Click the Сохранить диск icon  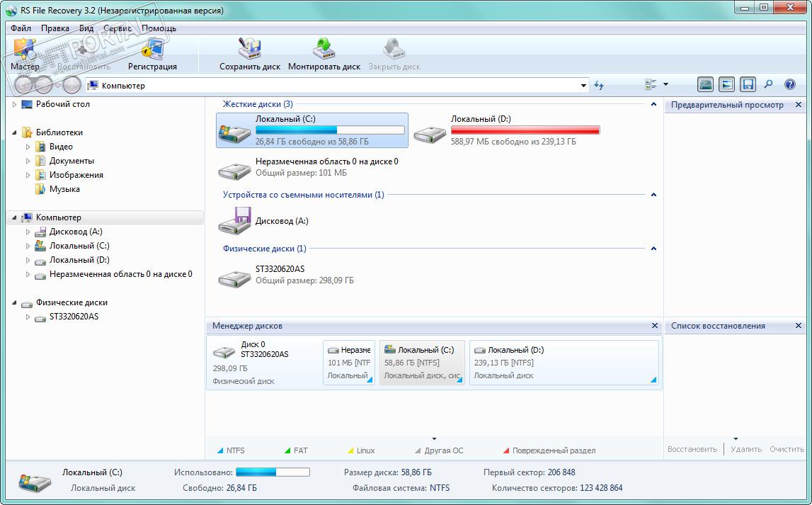coord(250,50)
